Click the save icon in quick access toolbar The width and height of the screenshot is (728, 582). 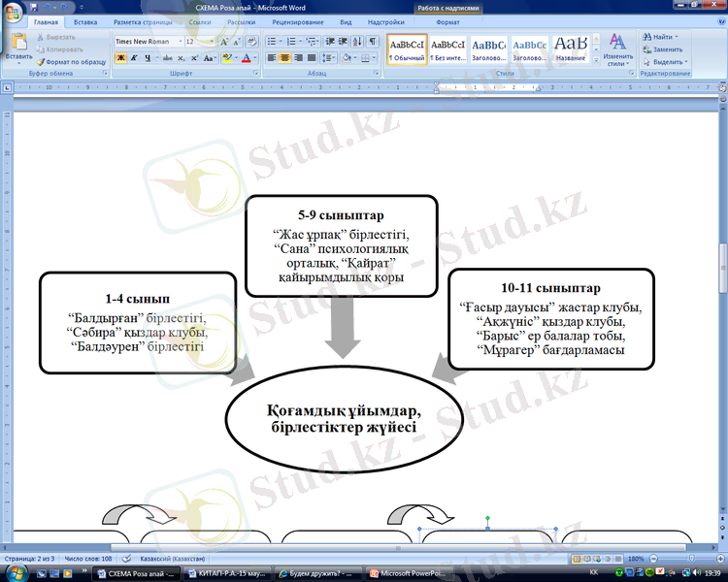tap(36, 7)
